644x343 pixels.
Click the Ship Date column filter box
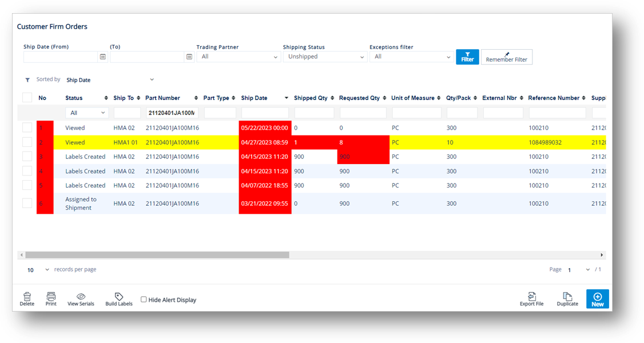click(265, 113)
